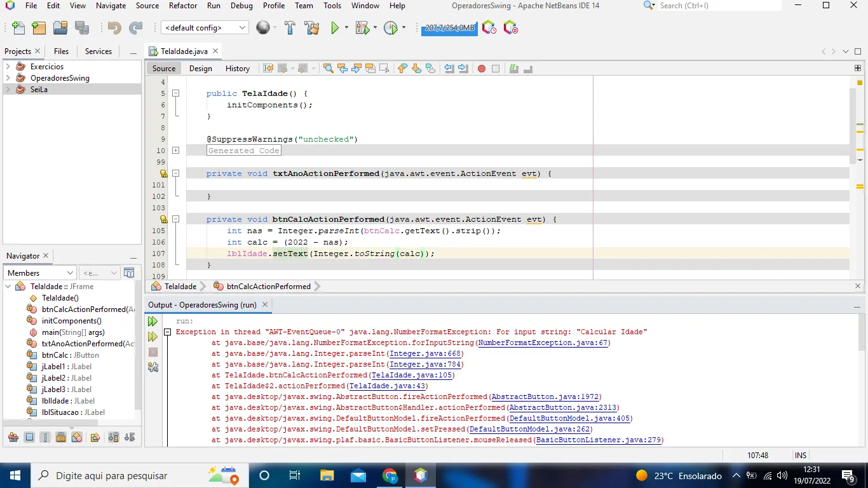Image resolution: width=868 pixels, height=488 pixels.
Task: Click the green Run Project button
Action: pos(334,28)
